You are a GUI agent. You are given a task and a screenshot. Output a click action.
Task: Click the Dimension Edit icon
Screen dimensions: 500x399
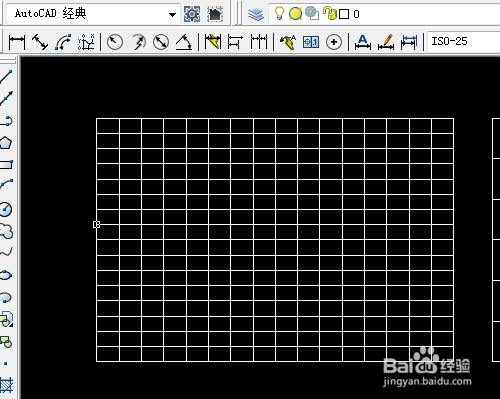363,42
